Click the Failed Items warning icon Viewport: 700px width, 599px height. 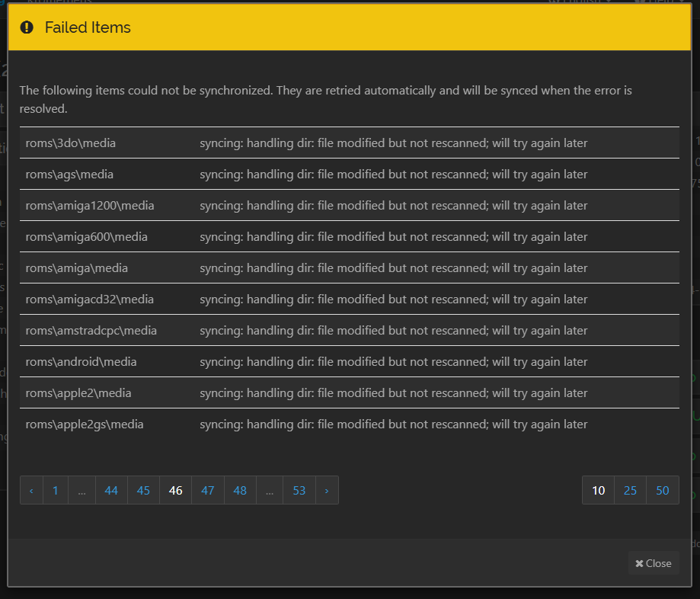(27, 27)
